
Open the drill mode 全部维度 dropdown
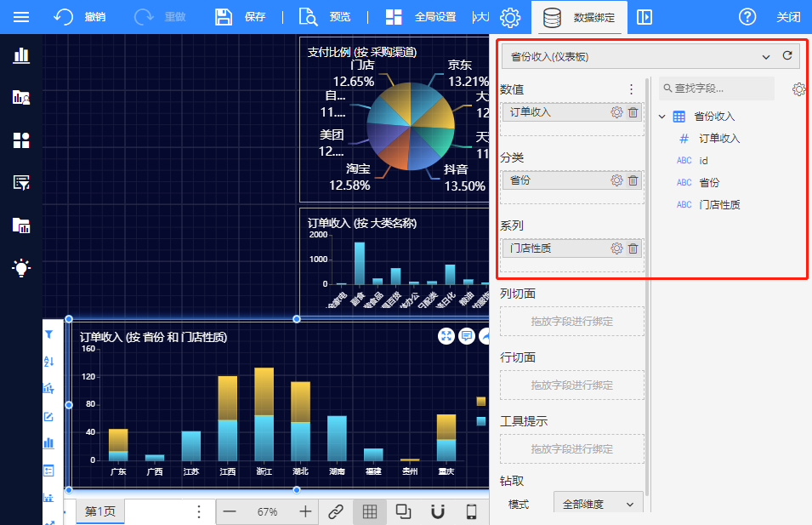pos(598,504)
